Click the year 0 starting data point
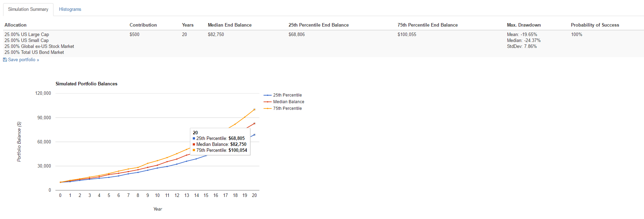This screenshot has width=644, height=219. pos(60,182)
